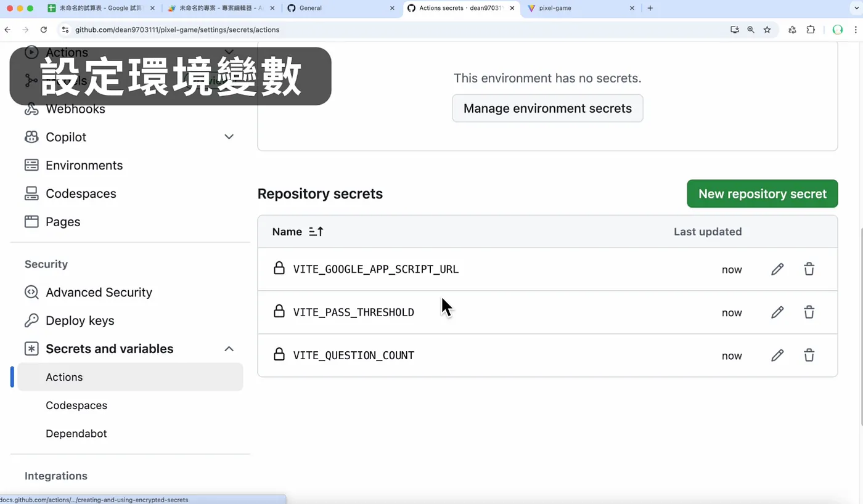Open a new browser tab plus icon
The height and width of the screenshot is (504, 863).
coord(650,8)
